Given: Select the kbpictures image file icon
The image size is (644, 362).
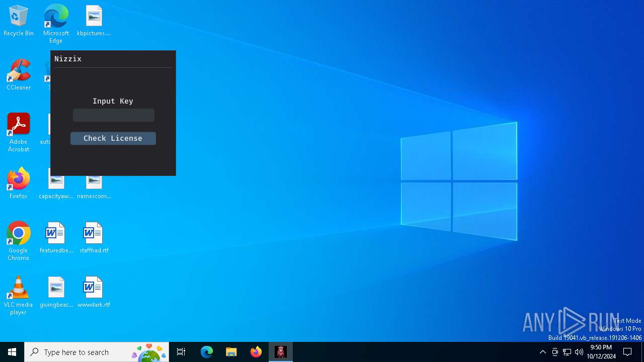Looking at the screenshot, I should 94,21.
